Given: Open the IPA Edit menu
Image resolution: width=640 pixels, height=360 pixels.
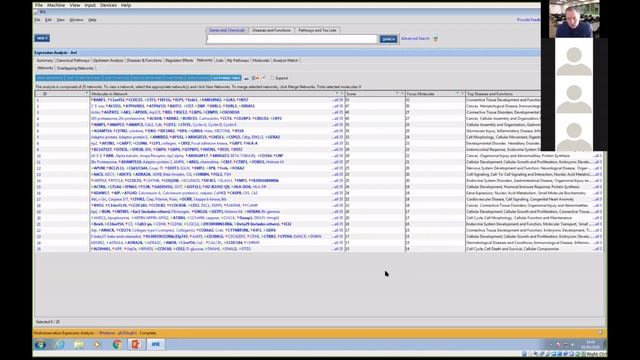Looking at the screenshot, I should [48, 20].
